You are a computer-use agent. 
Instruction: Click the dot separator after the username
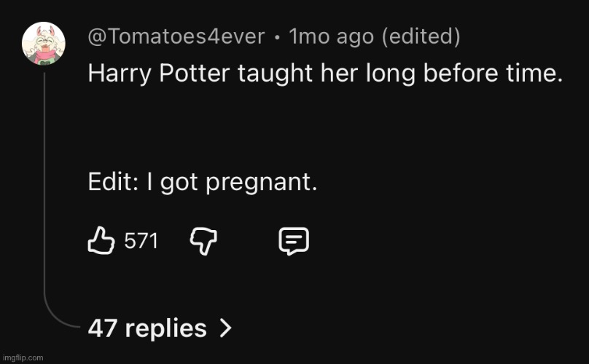[x=278, y=37]
